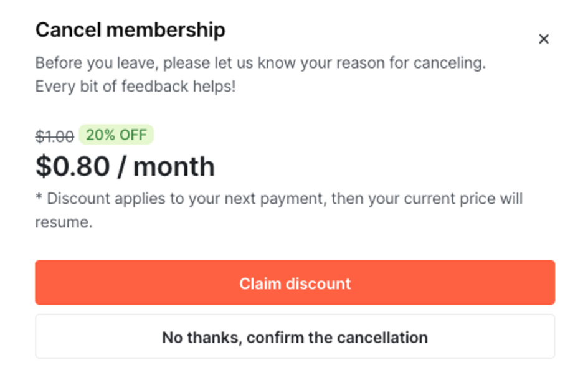Click the asterisk starting the discount note
This screenshot has width=588, height=370.
(x=39, y=198)
